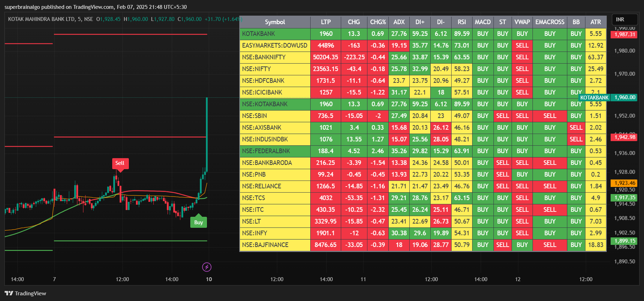Select the NSE:FEDERALBNK symbol cell

click(275, 151)
